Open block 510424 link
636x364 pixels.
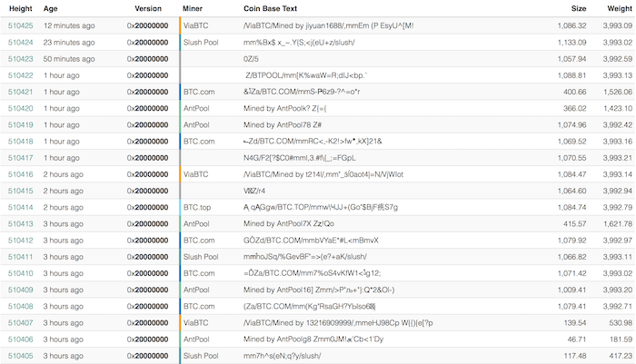[x=20, y=42]
